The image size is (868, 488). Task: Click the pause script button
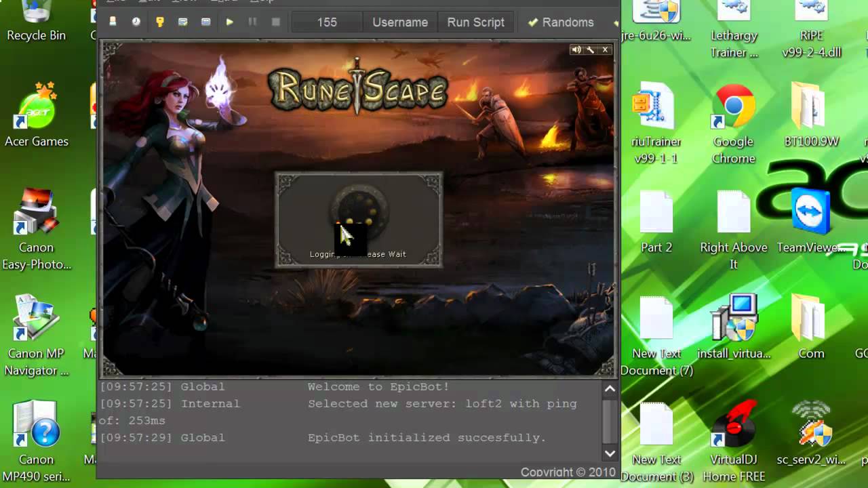[x=252, y=22]
